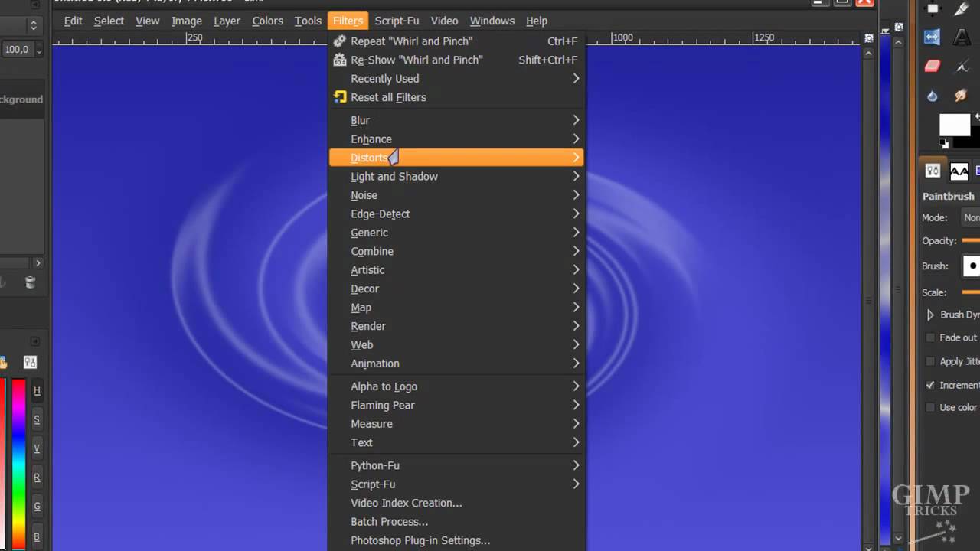Screen dimensions: 980x551
Task: Click the Scale slider in tool options
Action: [x=971, y=292]
